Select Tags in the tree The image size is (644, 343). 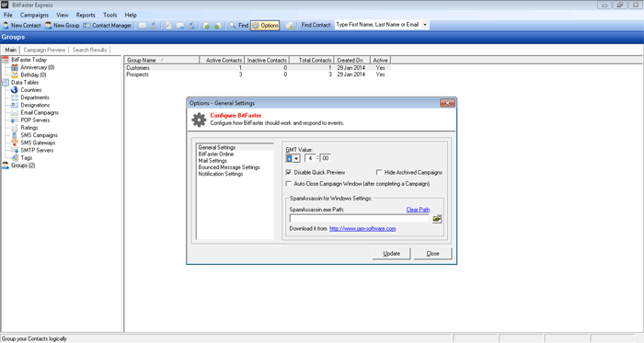(27, 157)
